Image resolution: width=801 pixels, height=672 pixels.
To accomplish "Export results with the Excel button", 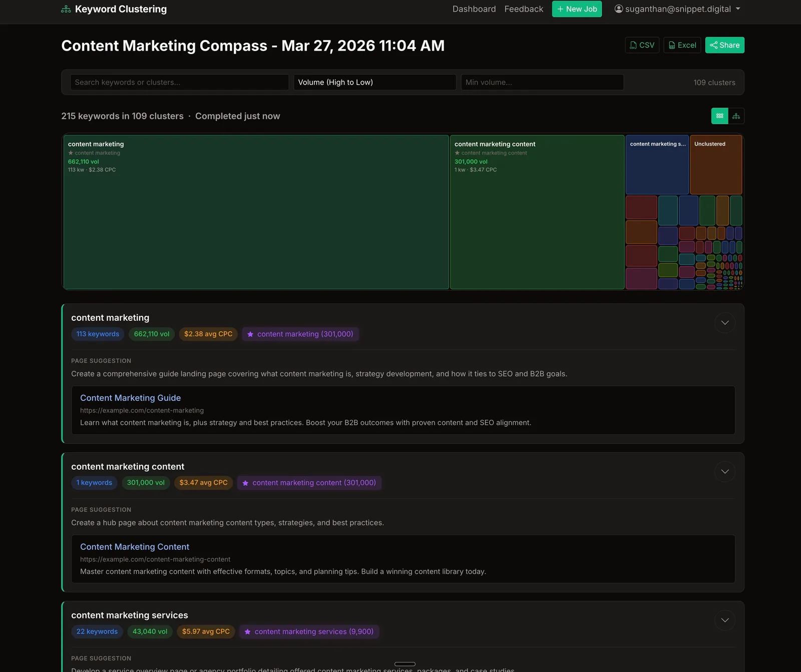I will (x=682, y=45).
